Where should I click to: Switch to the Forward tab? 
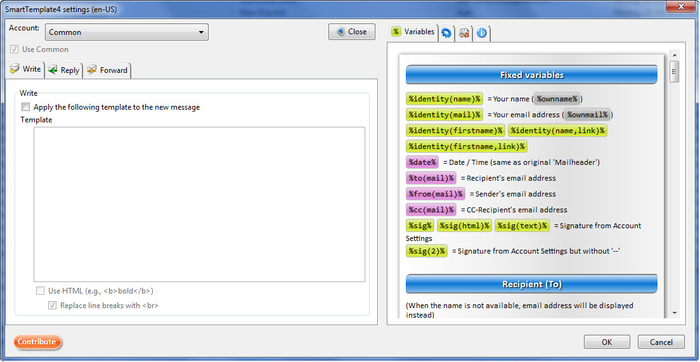pos(107,70)
